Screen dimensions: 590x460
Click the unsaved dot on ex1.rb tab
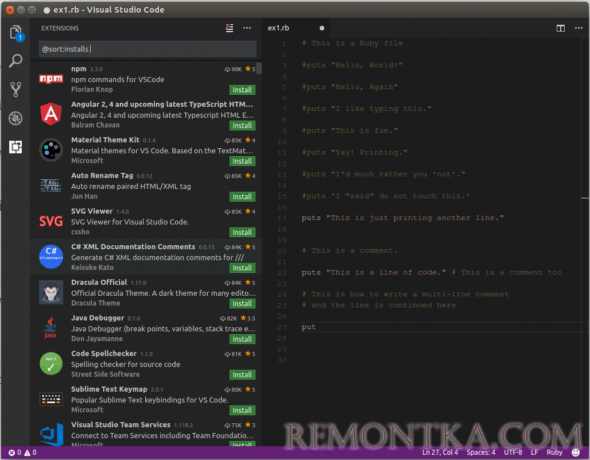[322, 28]
